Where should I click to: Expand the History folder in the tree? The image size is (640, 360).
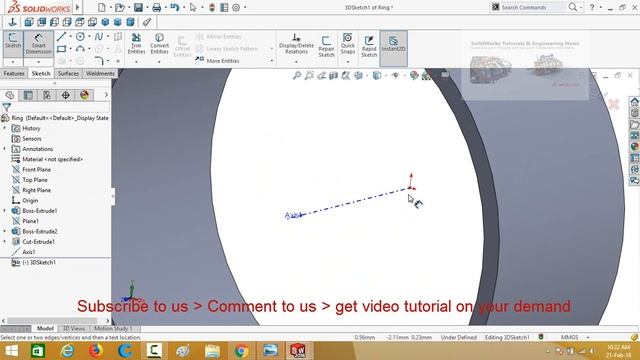click(x=5, y=128)
